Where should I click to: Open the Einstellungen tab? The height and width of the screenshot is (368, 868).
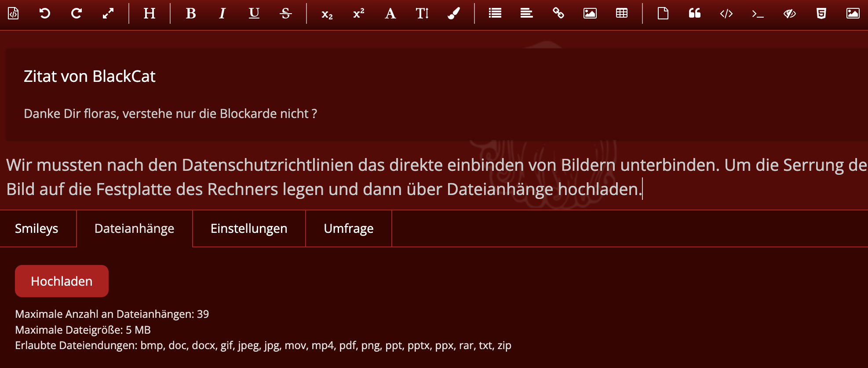[249, 228]
